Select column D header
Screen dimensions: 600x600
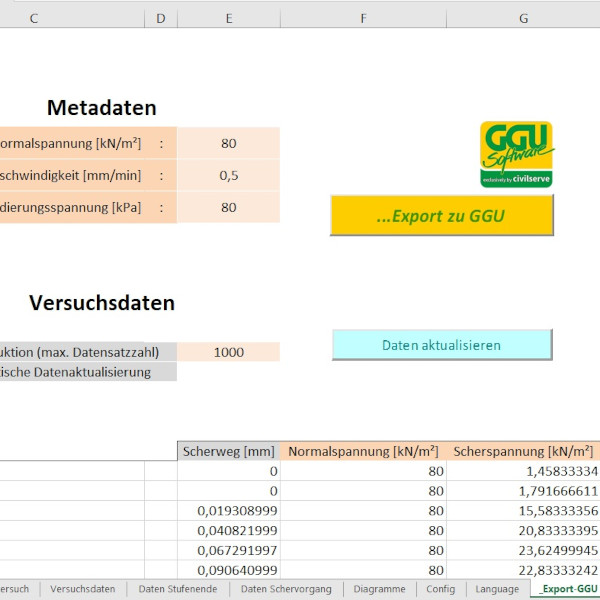pyautogui.click(x=161, y=18)
